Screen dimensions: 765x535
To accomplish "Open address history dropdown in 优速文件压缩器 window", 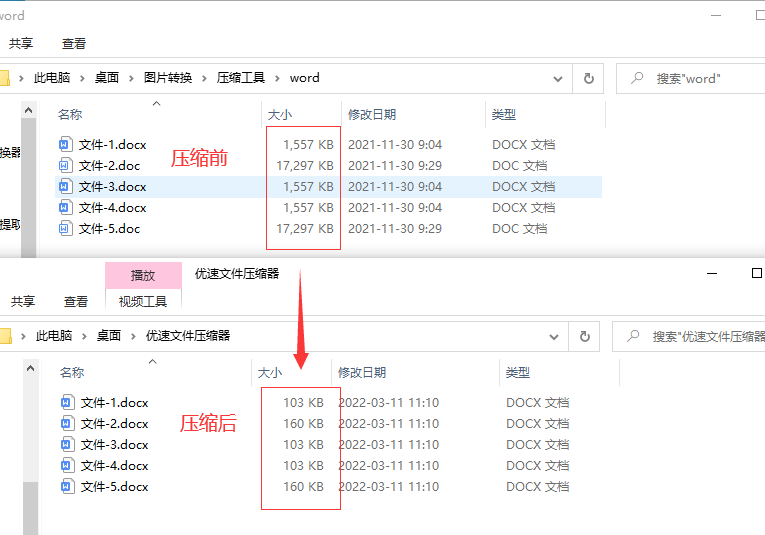I will [554, 337].
